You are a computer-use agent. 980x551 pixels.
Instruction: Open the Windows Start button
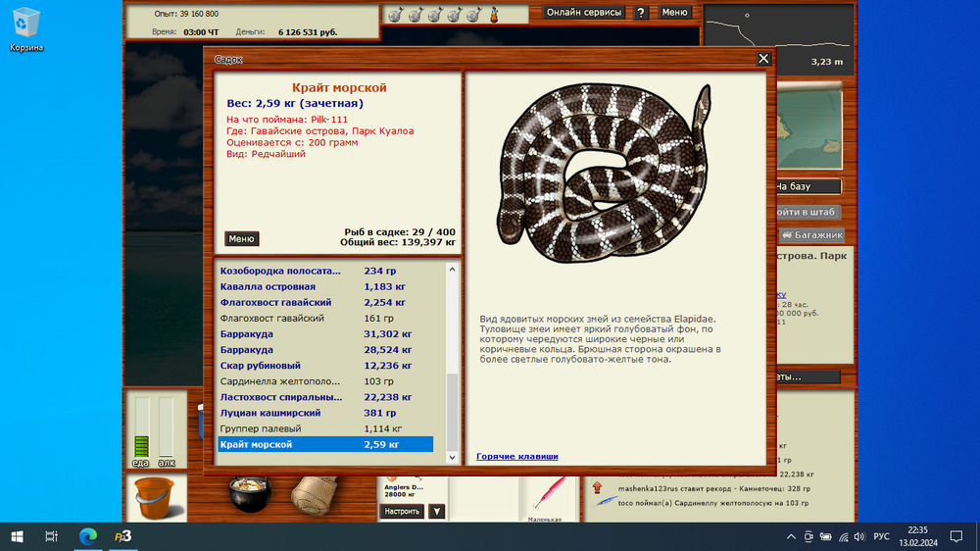(17, 536)
